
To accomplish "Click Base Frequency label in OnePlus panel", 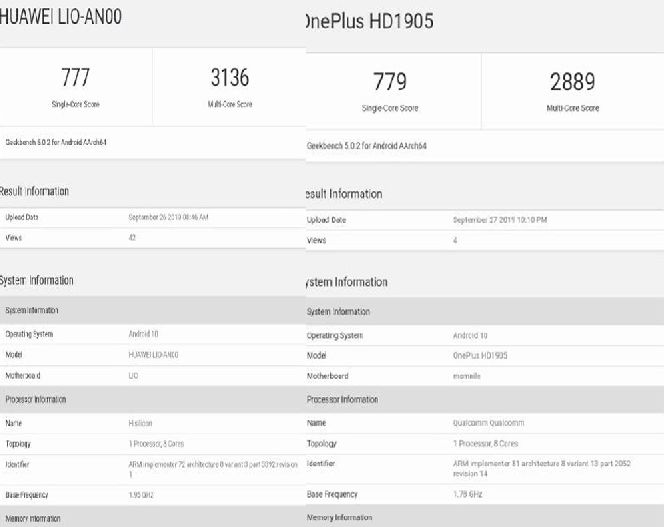I will 332,494.
